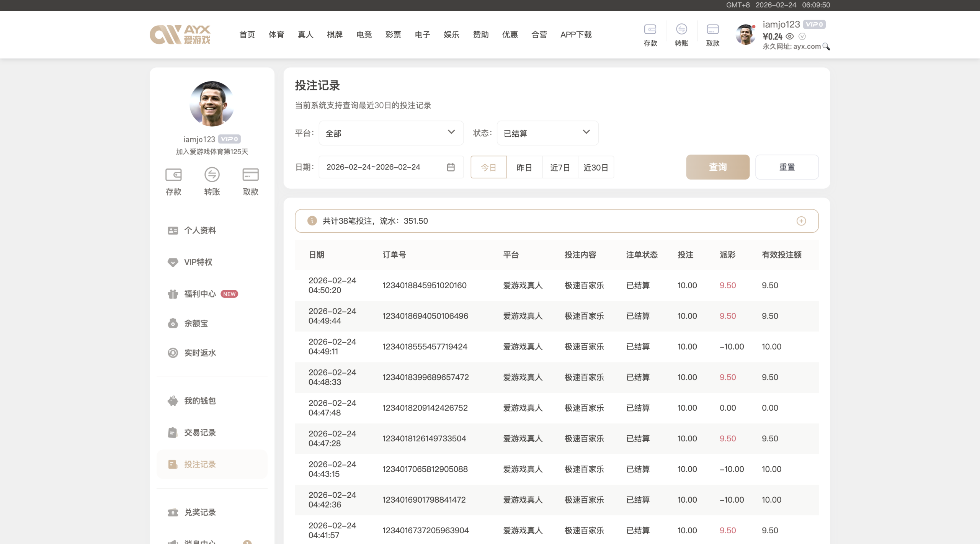Toggle balance visibility eye icon
The width and height of the screenshot is (980, 544).
789,36
